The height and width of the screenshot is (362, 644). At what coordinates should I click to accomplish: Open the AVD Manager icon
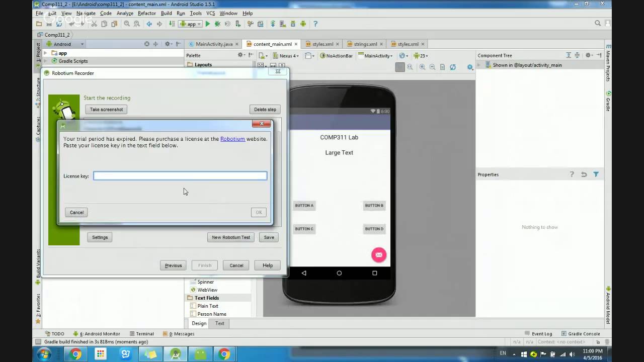pos(282,24)
